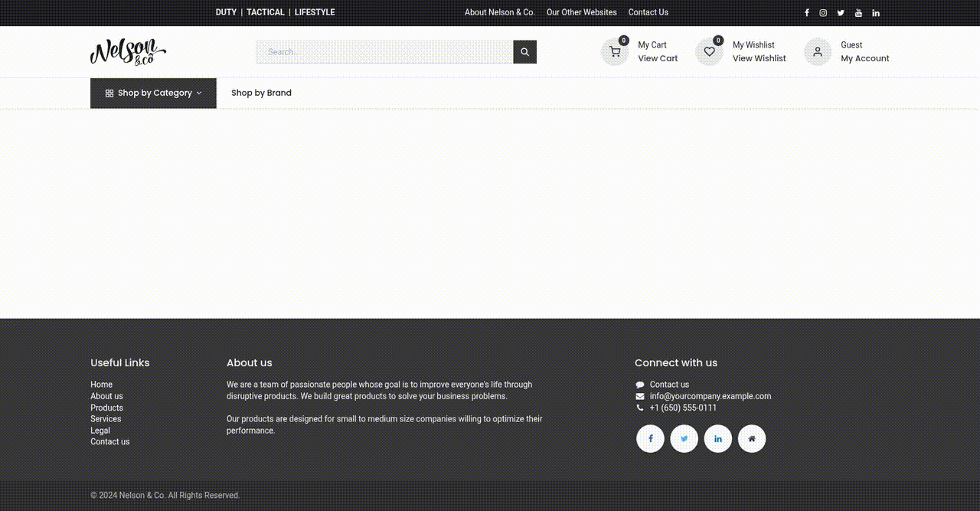Click the footer home round button
980x511 pixels.
pos(751,439)
